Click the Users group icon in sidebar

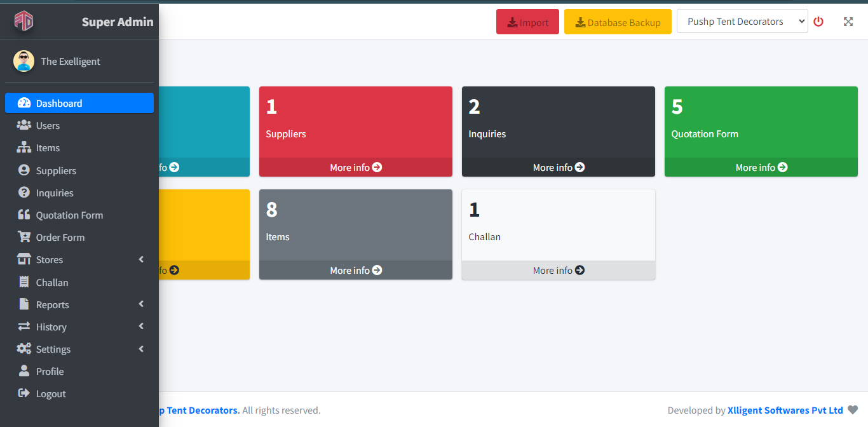click(24, 125)
